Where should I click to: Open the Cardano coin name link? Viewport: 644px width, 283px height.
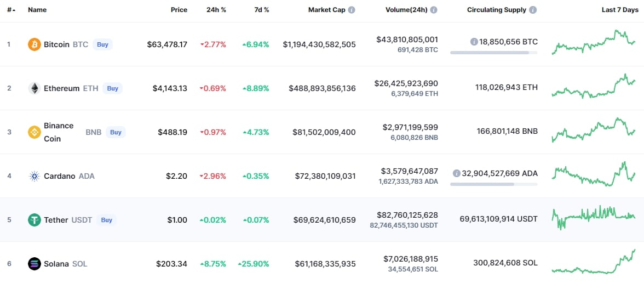[60, 176]
